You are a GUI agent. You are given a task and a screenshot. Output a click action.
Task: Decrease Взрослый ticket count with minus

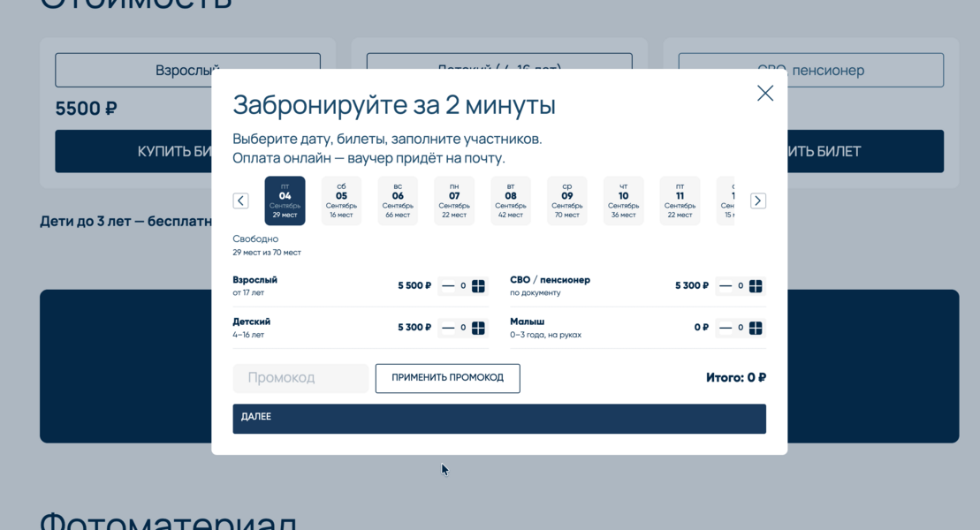click(x=448, y=285)
